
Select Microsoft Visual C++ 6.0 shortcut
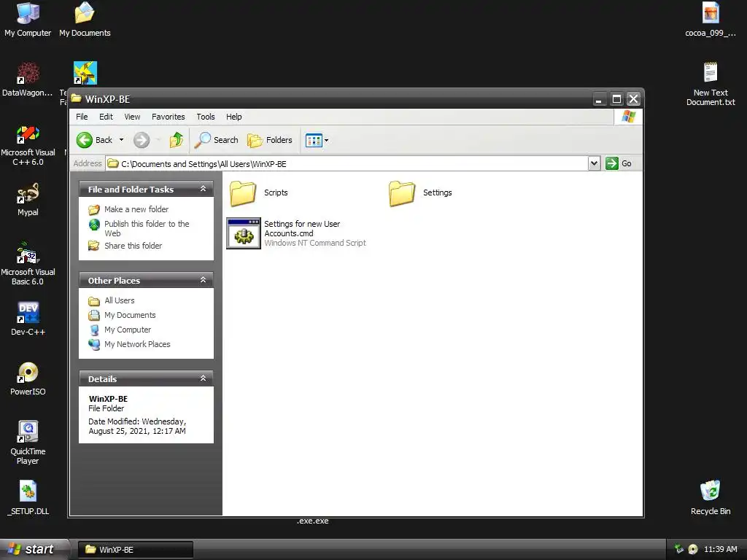[x=28, y=145]
